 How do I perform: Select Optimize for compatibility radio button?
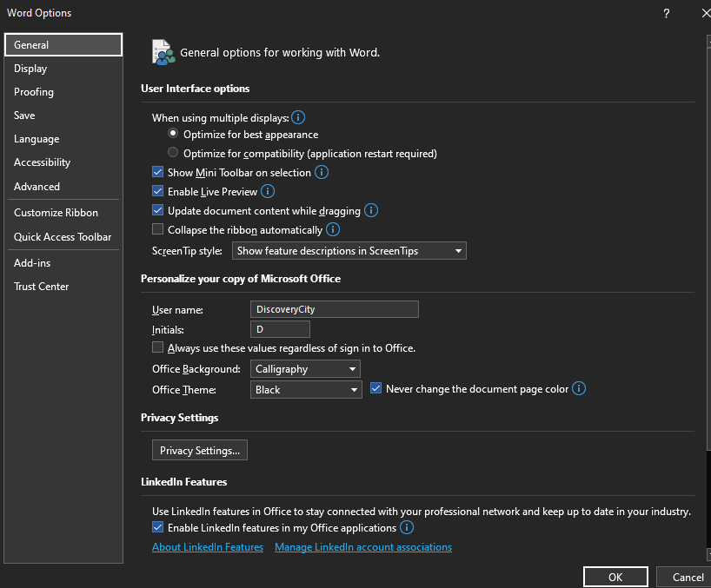(x=173, y=152)
